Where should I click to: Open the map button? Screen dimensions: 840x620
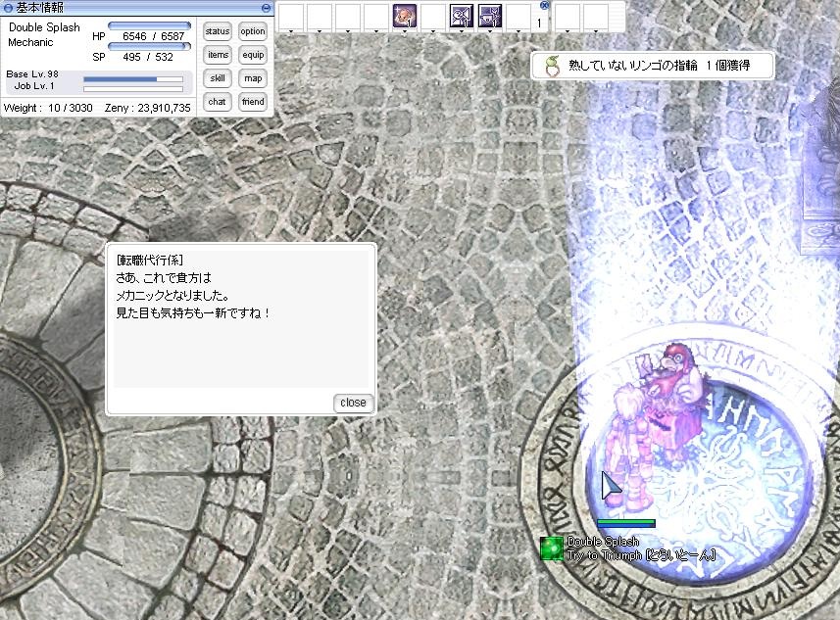[252, 78]
